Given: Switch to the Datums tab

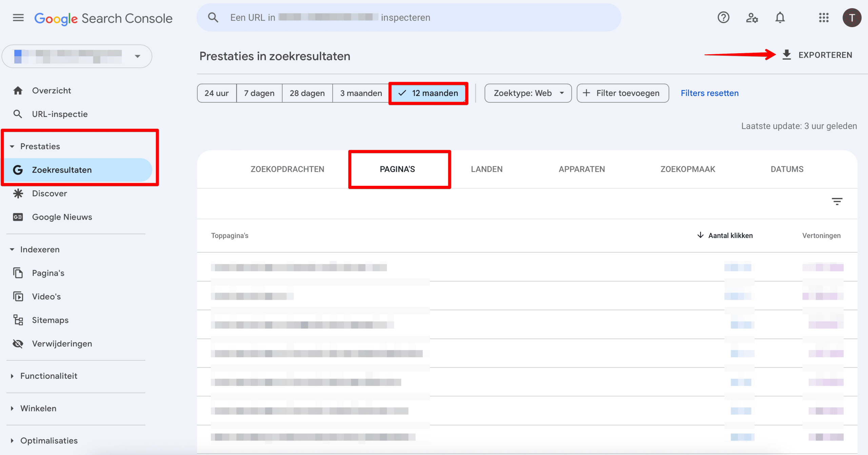Looking at the screenshot, I should coord(787,169).
